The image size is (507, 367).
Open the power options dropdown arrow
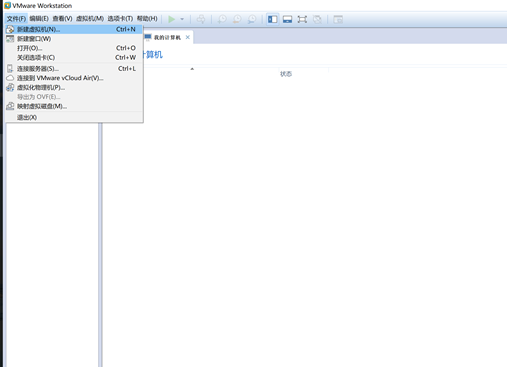click(182, 19)
